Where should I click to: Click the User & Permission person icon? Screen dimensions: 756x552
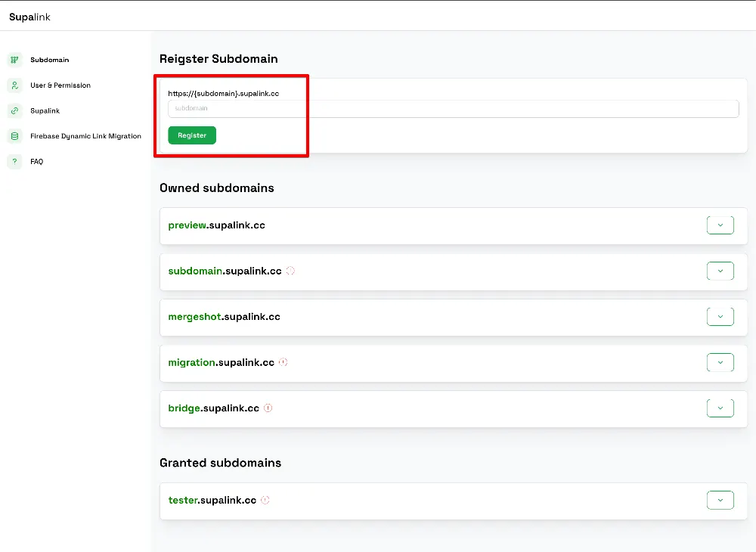coord(14,85)
